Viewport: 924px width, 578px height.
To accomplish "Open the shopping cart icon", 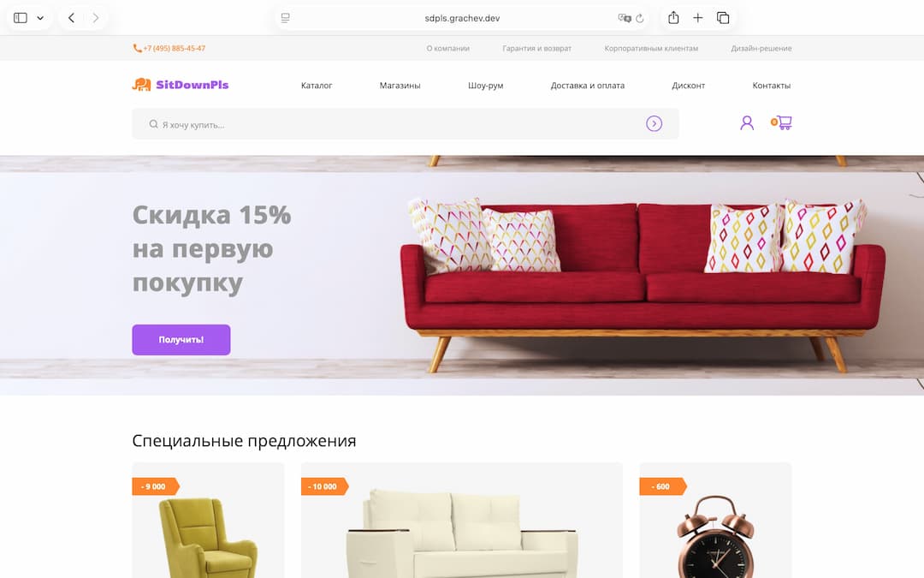I will tap(781, 122).
